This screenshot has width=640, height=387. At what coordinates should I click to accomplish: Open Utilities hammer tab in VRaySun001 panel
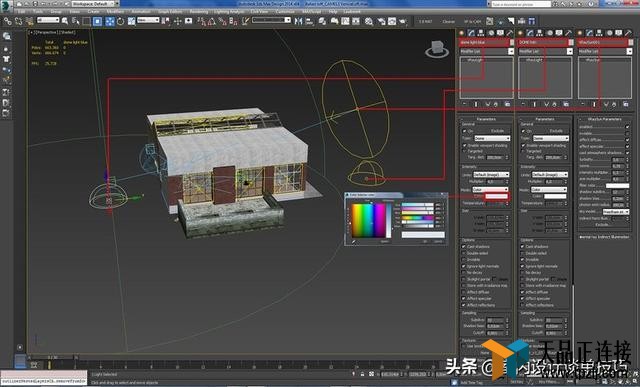coord(628,33)
